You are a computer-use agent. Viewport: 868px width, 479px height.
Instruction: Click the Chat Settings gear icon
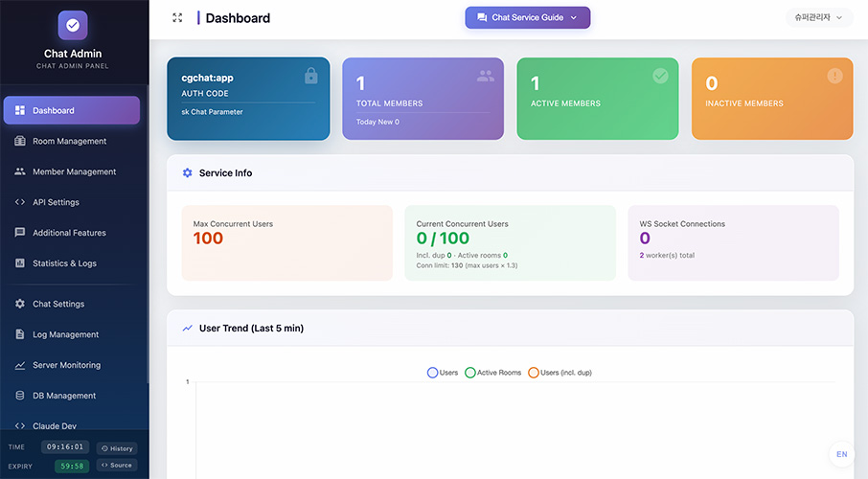20,304
